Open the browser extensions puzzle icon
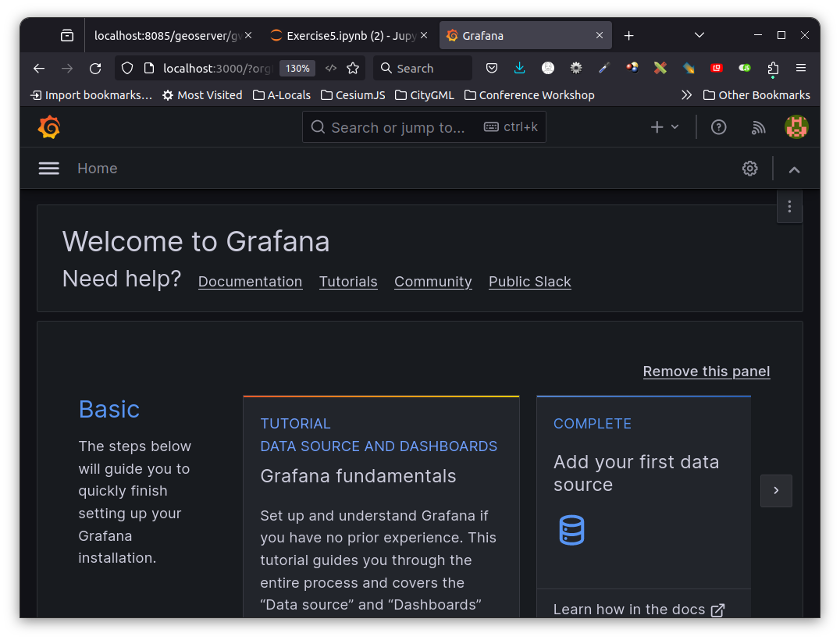 (x=773, y=68)
